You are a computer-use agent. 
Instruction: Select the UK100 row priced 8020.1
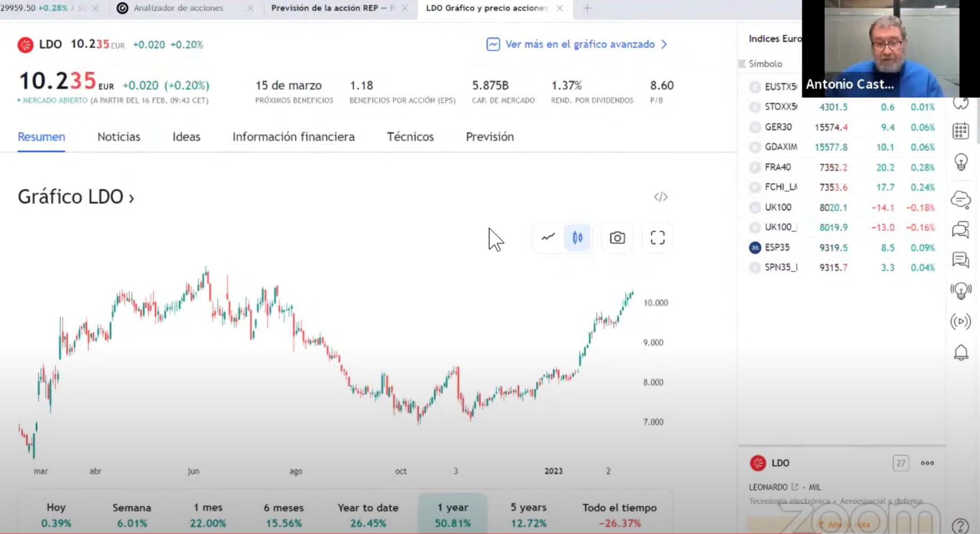(x=842, y=207)
